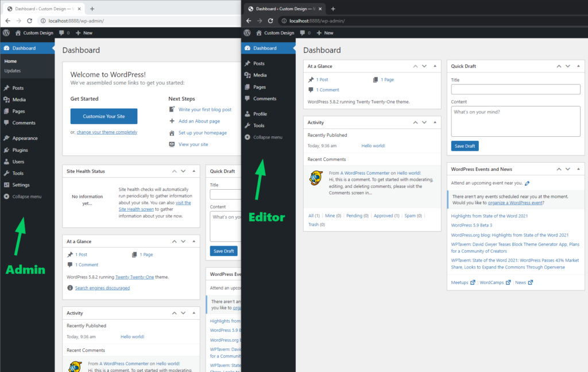Go back in the Editor browser window
The height and width of the screenshot is (372, 588).
coord(249,21)
